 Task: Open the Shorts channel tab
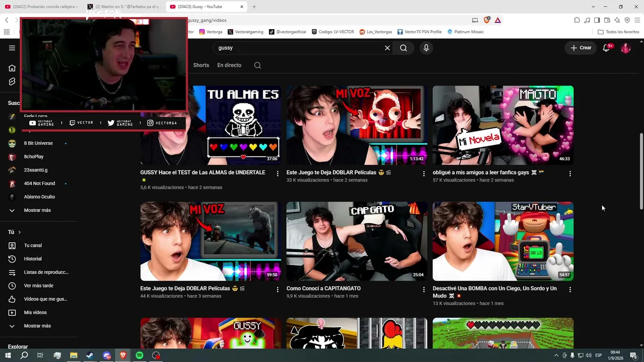click(201, 65)
